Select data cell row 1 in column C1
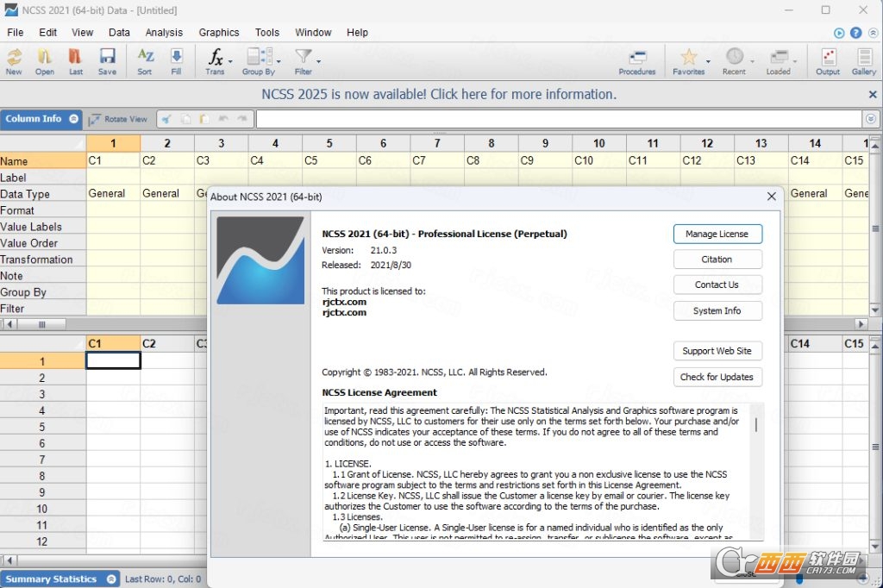Viewport: 883px width, 588px height. tap(113, 360)
